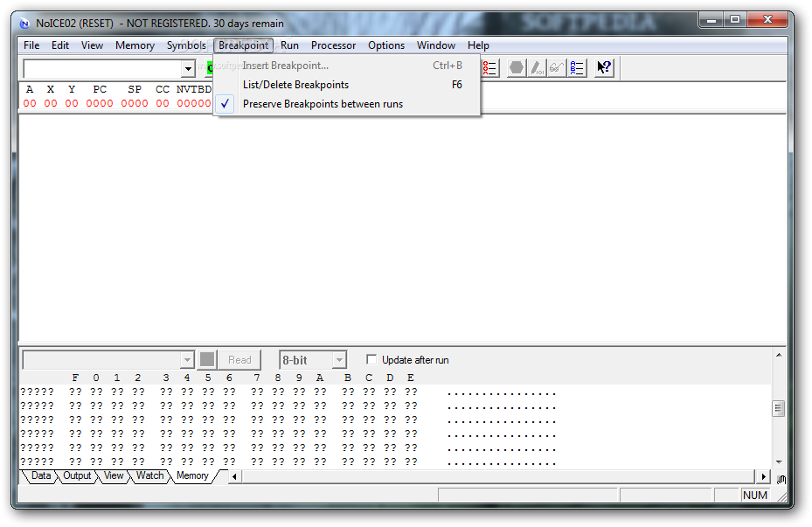Image resolution: width=812 pixels, height=527 pixels.
Task: Click the top toolbar command input field
Action: 102,68
